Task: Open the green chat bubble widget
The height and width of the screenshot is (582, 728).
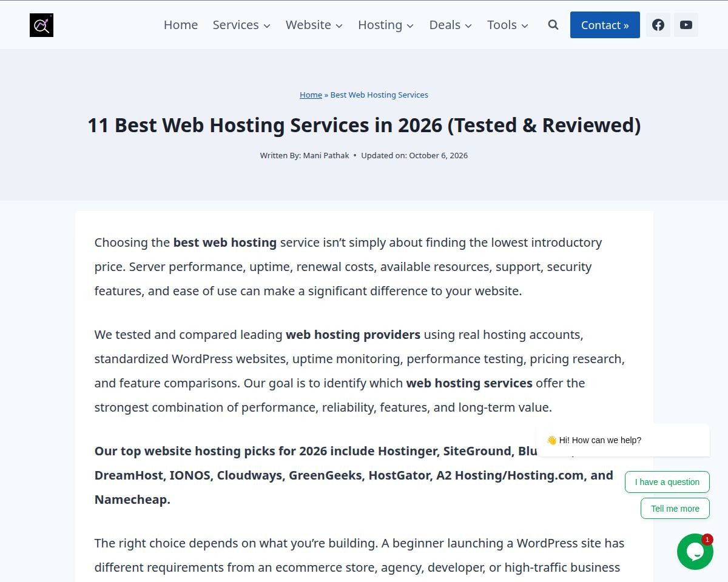Action: [695, 552]
